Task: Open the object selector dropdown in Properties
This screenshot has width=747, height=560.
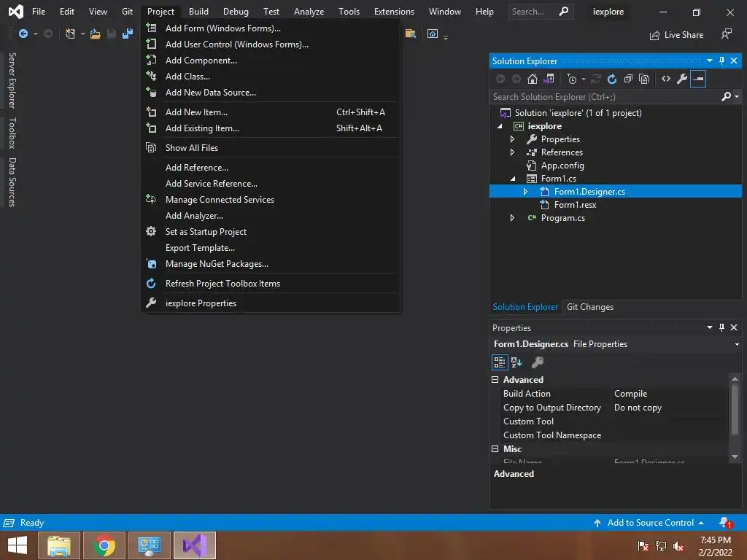Action: pyautogui.click(x=737, y=344)
